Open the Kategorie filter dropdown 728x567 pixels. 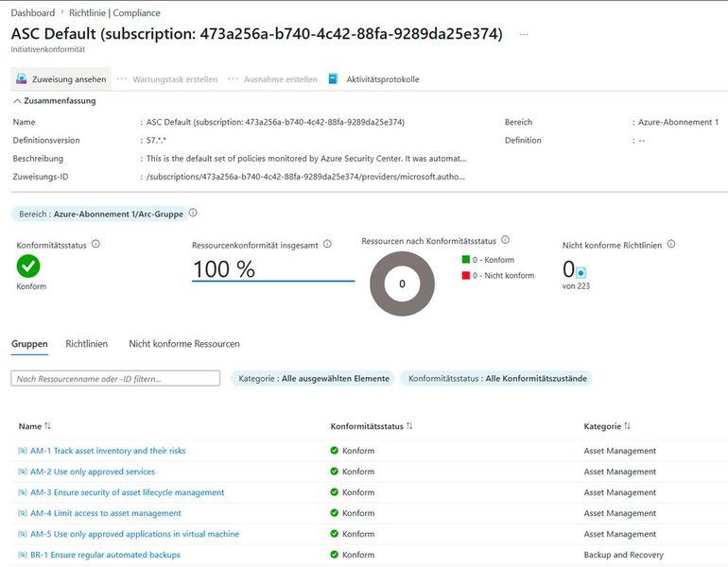point(313,379)
